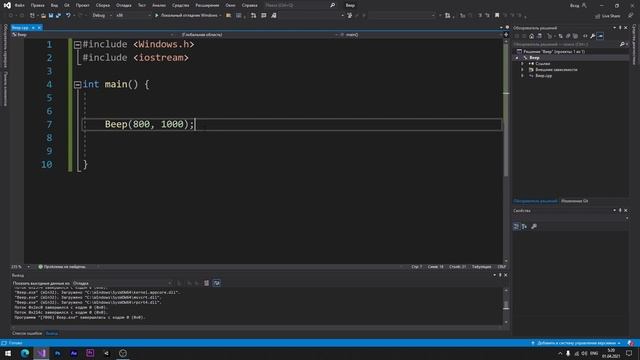Toggle auto-hide pin on the Properties panel
Screen dimensions: 640x360
pos(620,210)
